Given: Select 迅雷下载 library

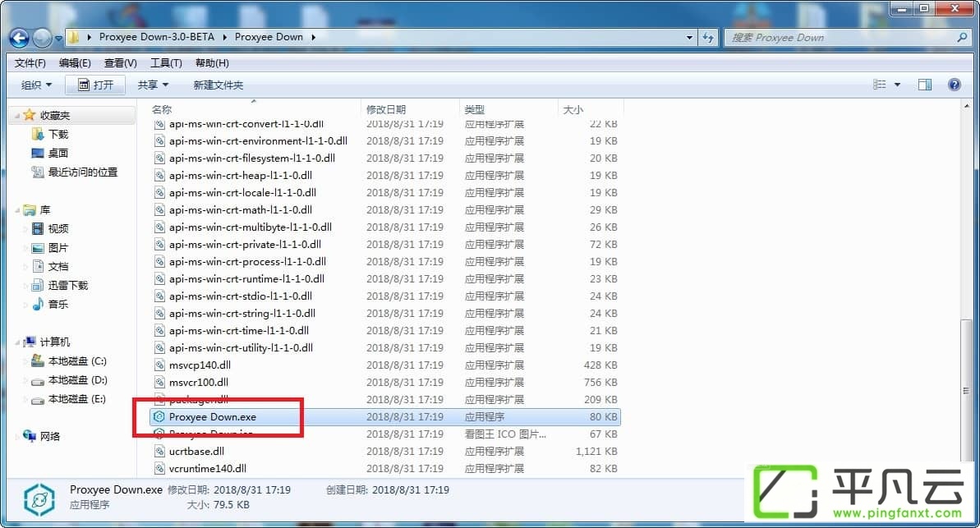Looking at the screenshot, I should pyautogui.click(x=68, y=285).
